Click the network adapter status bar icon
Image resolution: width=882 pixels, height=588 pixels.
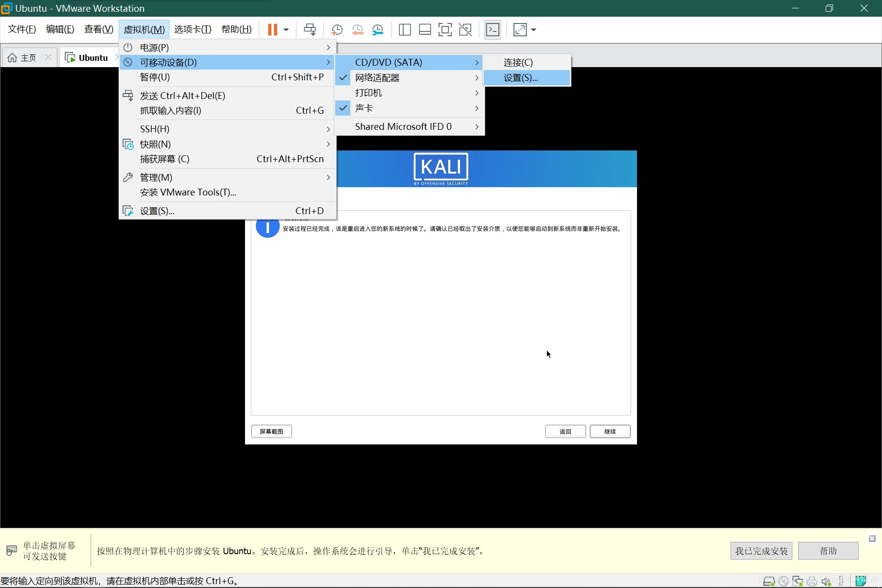[798, 581]
